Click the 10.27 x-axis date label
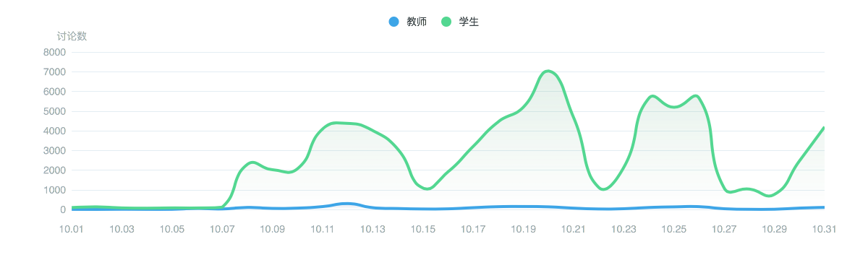Viewport: 868px width, 260px height. [724, 229]
